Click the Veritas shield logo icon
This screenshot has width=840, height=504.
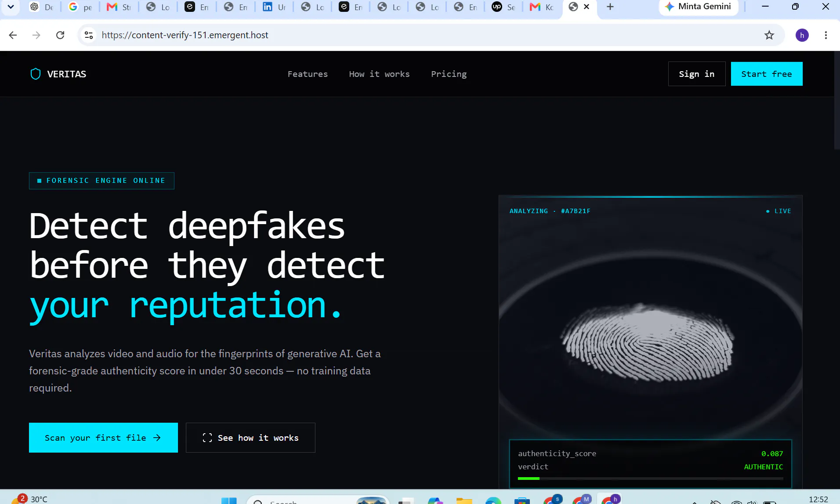(x=36, y=74)
